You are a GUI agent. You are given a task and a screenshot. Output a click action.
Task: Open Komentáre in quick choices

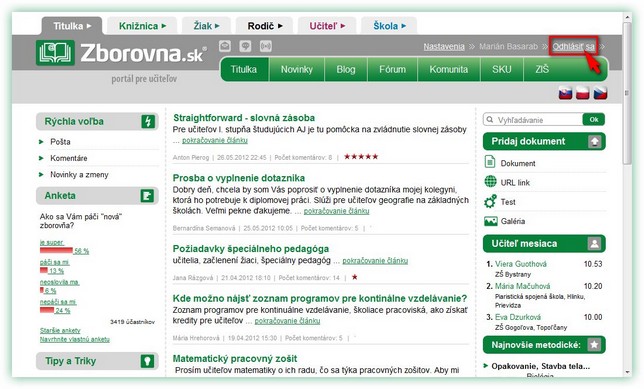pos(69,158)
